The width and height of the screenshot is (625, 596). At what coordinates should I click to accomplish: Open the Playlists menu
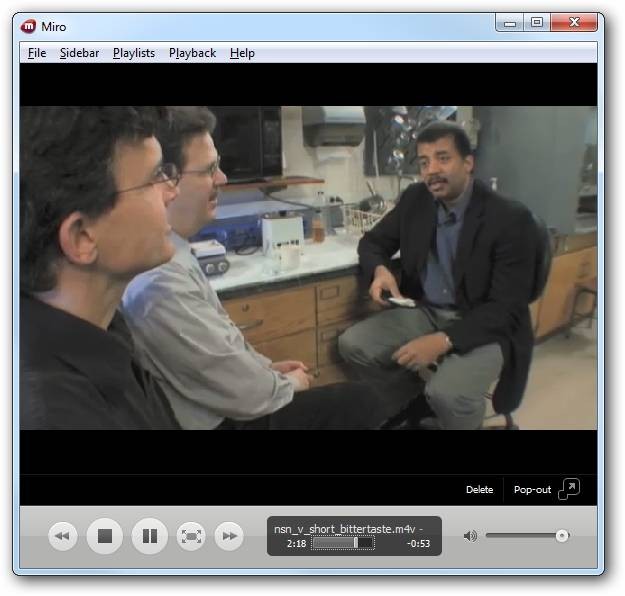[134, 53]
